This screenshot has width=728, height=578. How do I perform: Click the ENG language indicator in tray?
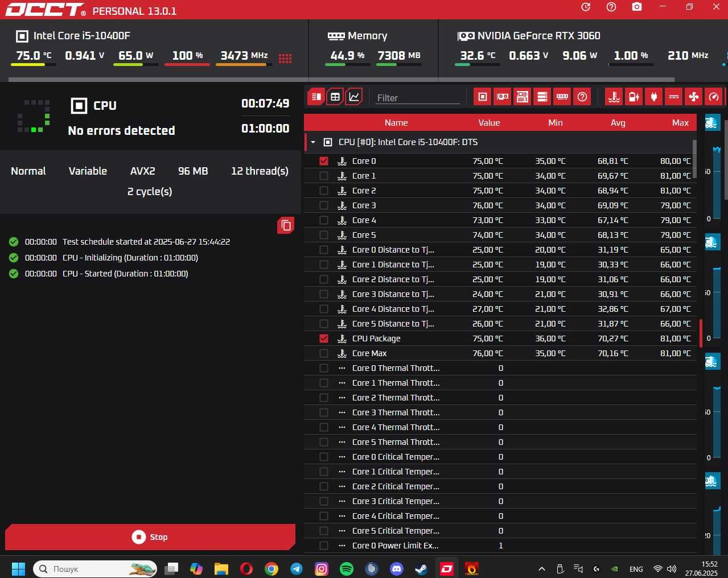click(636, 569)
